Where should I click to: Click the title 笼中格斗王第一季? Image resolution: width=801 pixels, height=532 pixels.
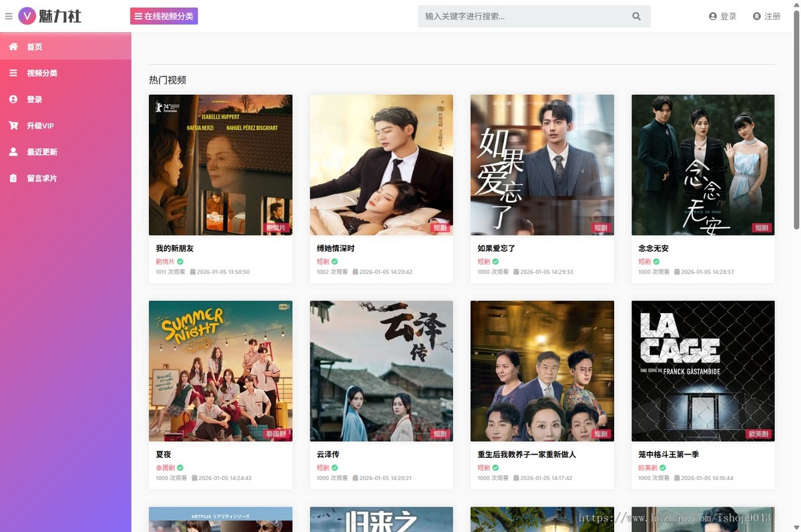669,455
